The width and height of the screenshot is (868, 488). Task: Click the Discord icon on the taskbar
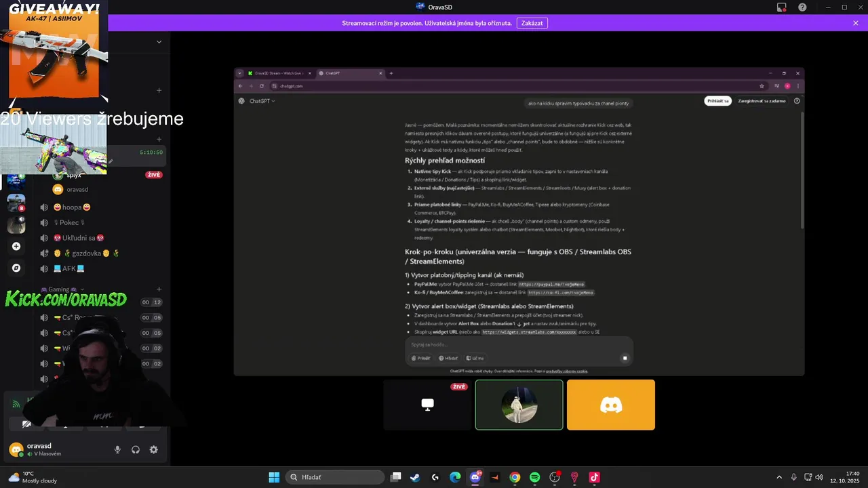(475, 477)
